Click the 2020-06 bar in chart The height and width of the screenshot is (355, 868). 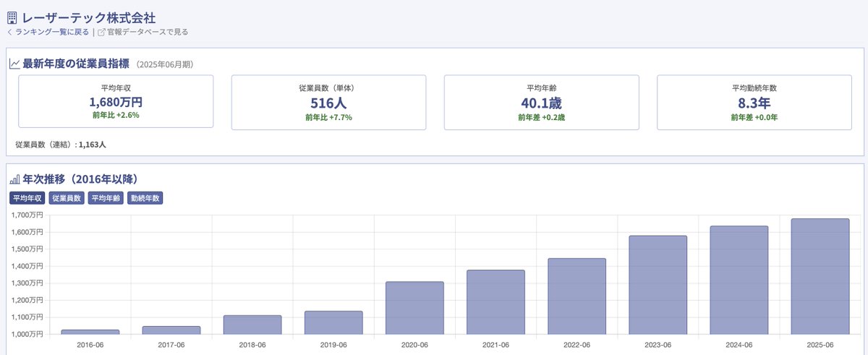[414, 308]
